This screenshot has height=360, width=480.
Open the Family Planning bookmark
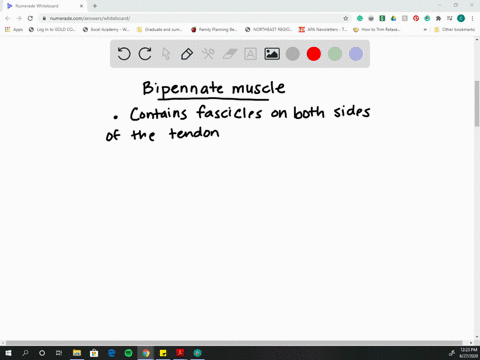pyautogui.click(x=214, y=29)
